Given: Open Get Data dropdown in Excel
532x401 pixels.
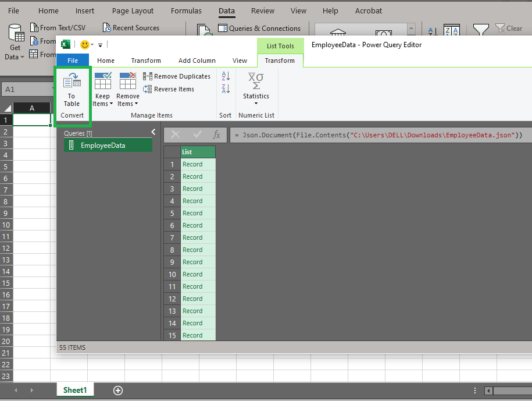Looking at the screenshot, I should pyautogui.click(x=15, y=42).
